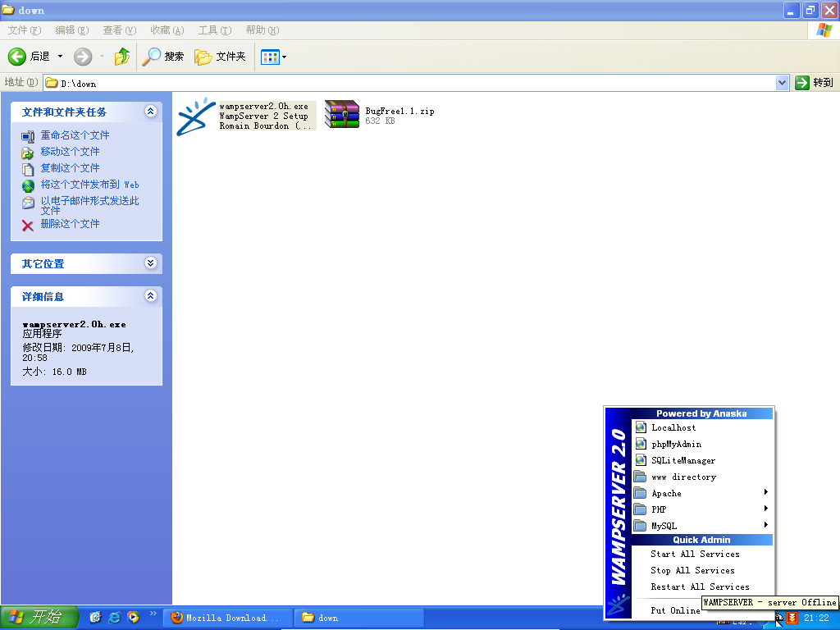The image size is (840, 630).
Task: Click the 转到 Go button
Action: click(x=815, y=83)
